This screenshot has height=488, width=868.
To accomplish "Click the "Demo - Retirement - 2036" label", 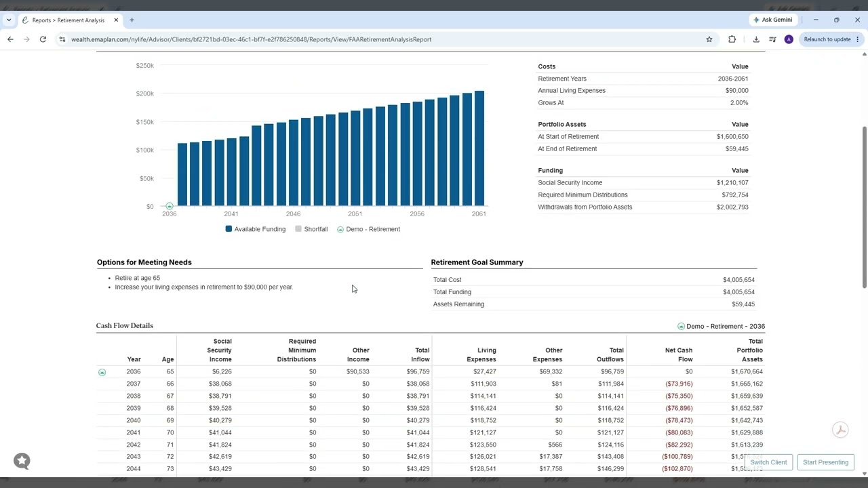I will (726, 326).
